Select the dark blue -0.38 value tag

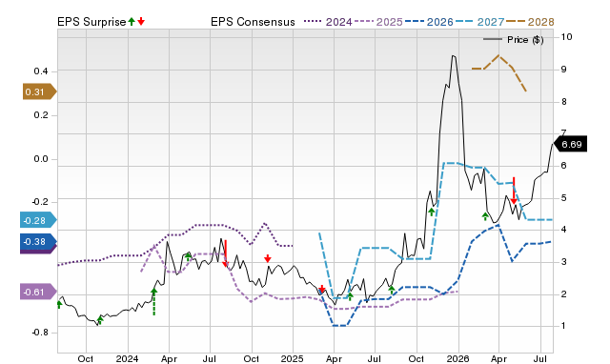tap(38, 241)
